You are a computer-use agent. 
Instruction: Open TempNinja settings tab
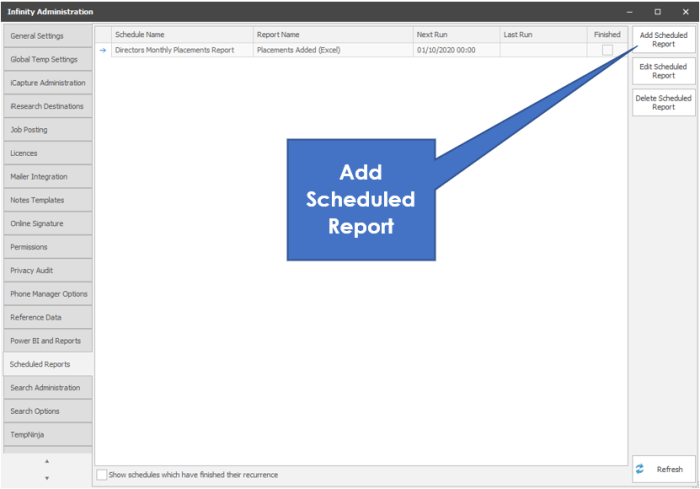47,435
